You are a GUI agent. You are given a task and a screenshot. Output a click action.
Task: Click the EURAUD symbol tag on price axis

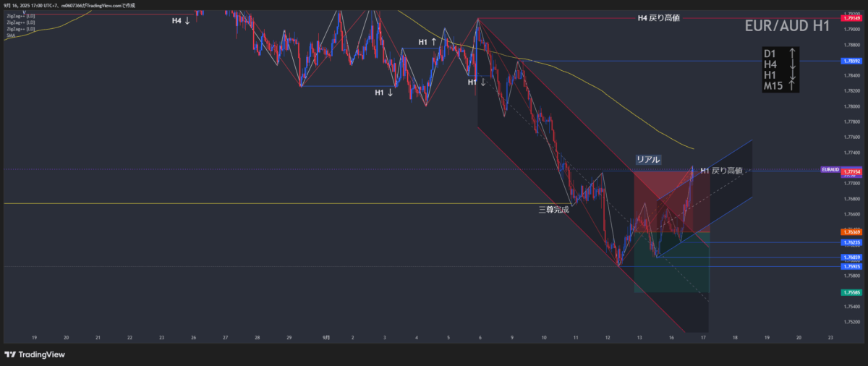pos(830,169)
